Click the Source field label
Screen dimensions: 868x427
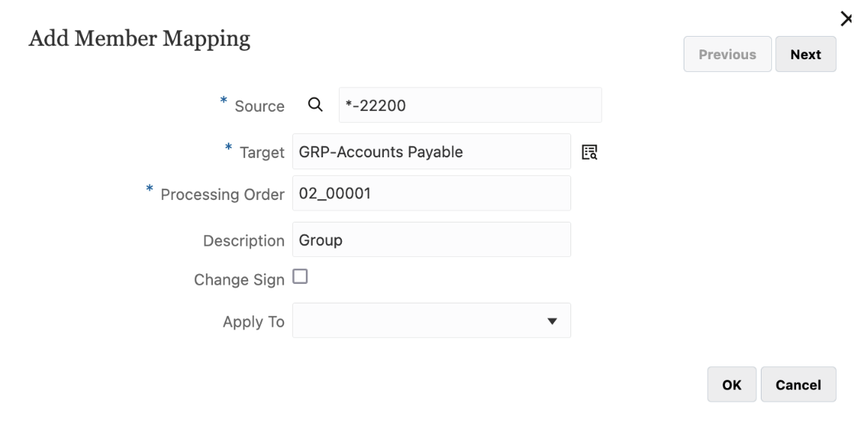coord(261,106)
